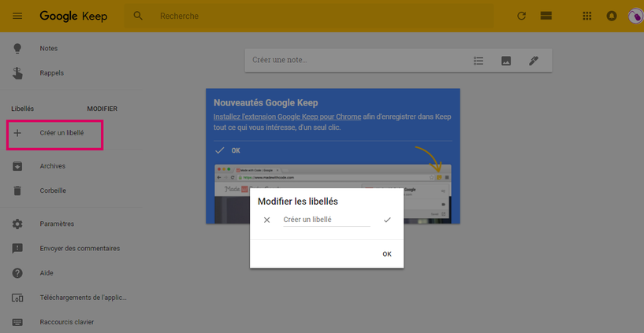
Task: Click the app downloads devices icon
Action: click(x=17, y=298)
